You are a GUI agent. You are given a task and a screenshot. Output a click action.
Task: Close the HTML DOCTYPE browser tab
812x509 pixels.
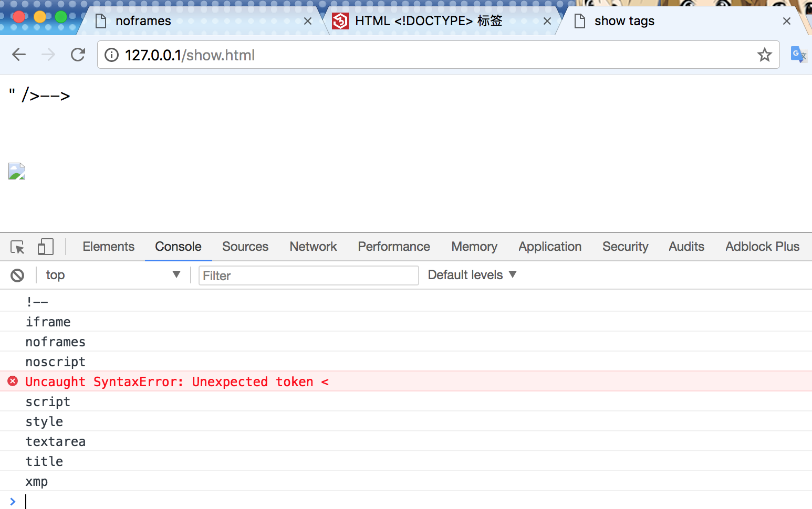point(547,21)
